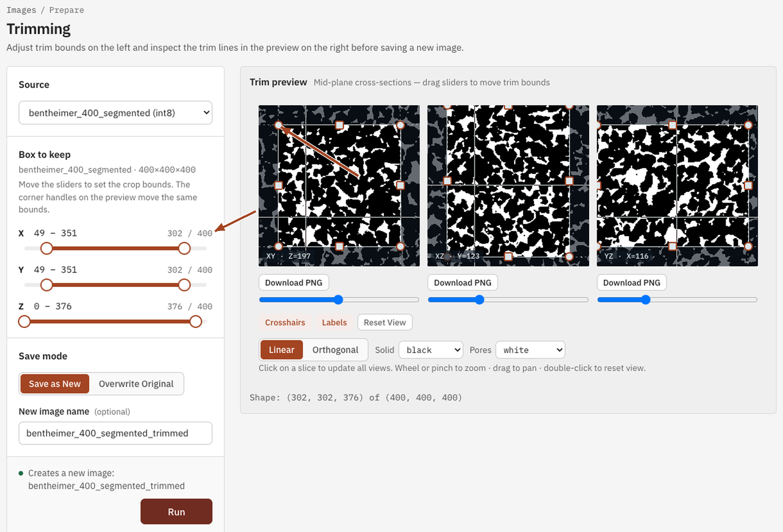This screenshot has width=783, height=532.
Task: Click the XZ slice position slider thumb
Action: coord(479,300)
